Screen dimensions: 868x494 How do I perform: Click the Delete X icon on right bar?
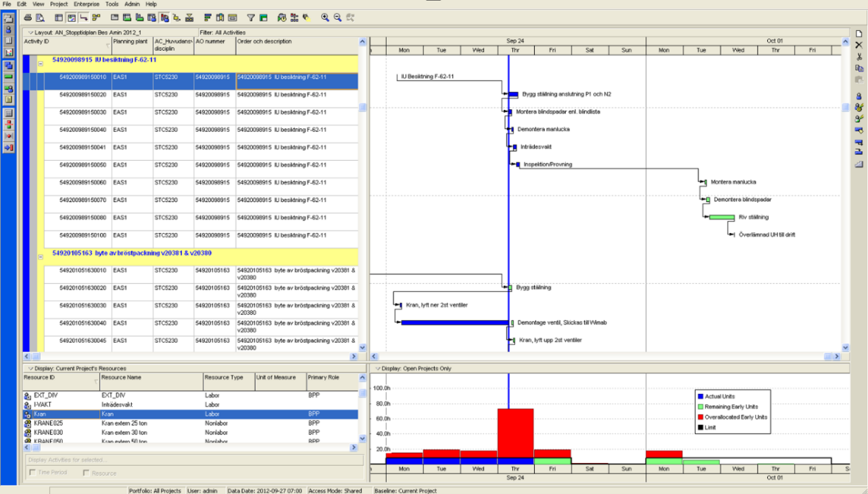[x=859, y=45]
